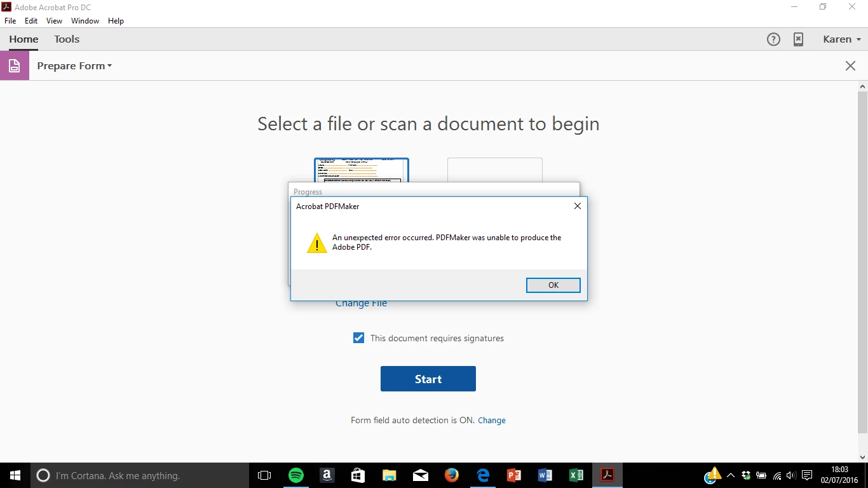Click the scrollbar up arrow
Image resolution: width=868 pixels, height=488 pixels.
click(x=862, y=86)
